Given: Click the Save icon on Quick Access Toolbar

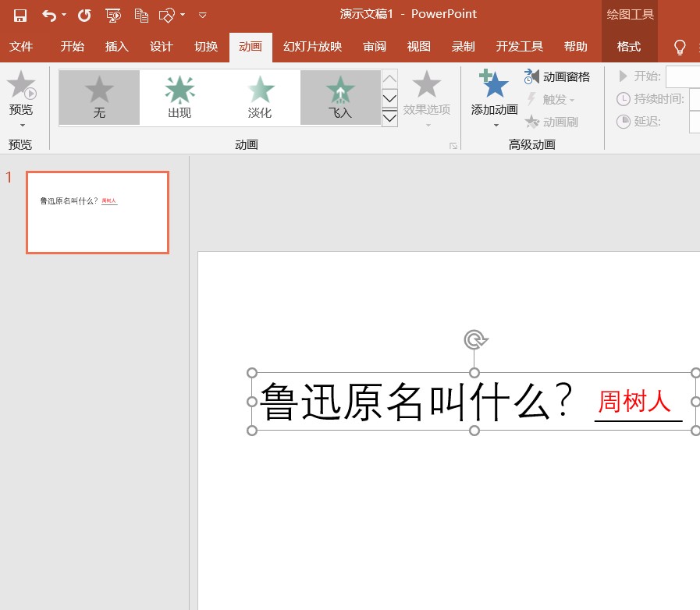Looking at the screenshot, I should pyautogui.click(x=19, y=14).
